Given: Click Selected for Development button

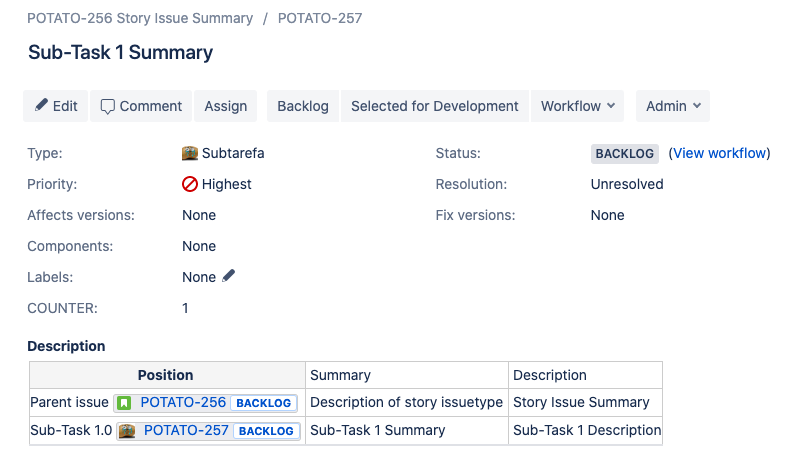Looking at the screenshot, I should coord(434,106).
